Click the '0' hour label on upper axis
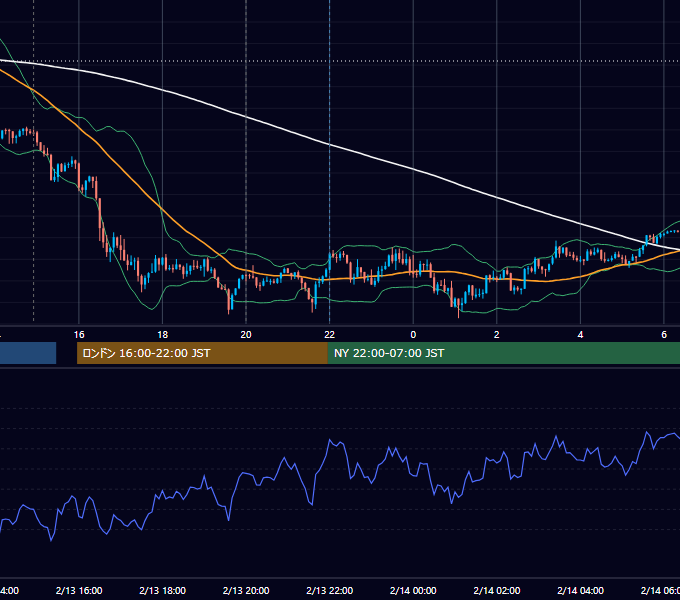Viewport: 680px width, 600px height. click(413, 334)
